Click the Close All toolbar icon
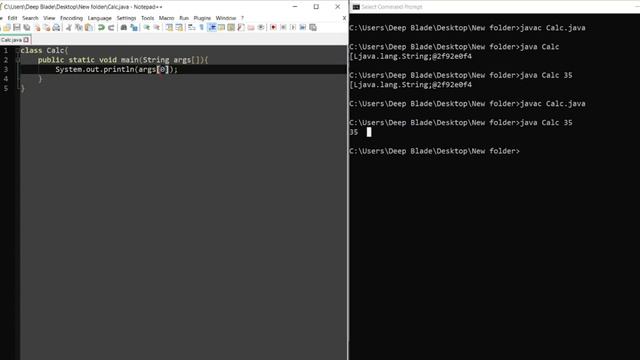 pos(47,27)
